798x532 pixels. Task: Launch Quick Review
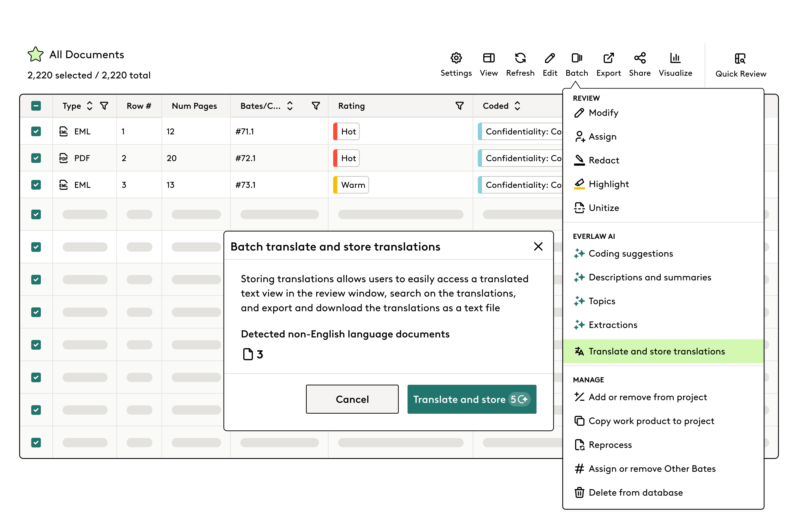pos(741,65)
